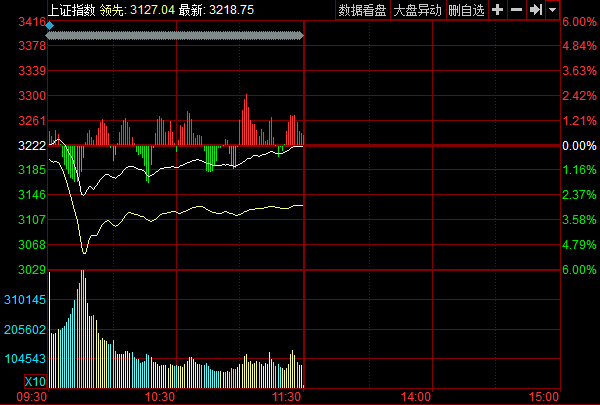Click the blue diamond marker at top left
This screenshot has height=405, width=600.
pyautogui.click(x=50, y=24)
